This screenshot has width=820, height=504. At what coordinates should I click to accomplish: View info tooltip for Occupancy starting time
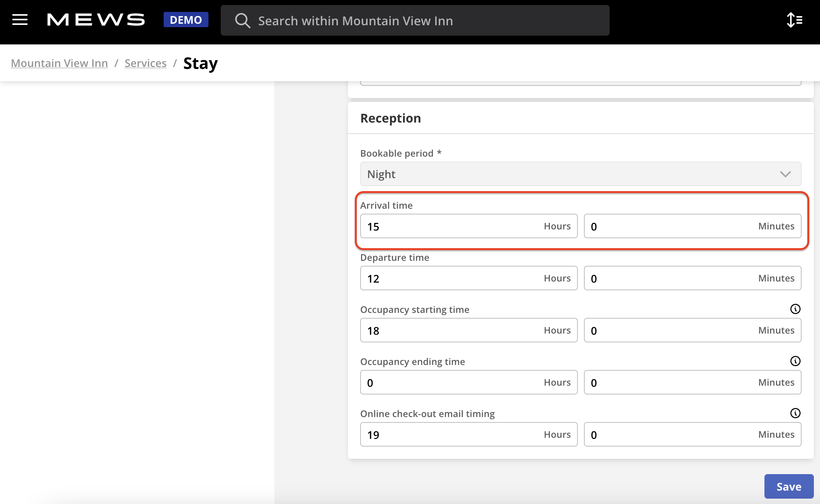(795, 309)
